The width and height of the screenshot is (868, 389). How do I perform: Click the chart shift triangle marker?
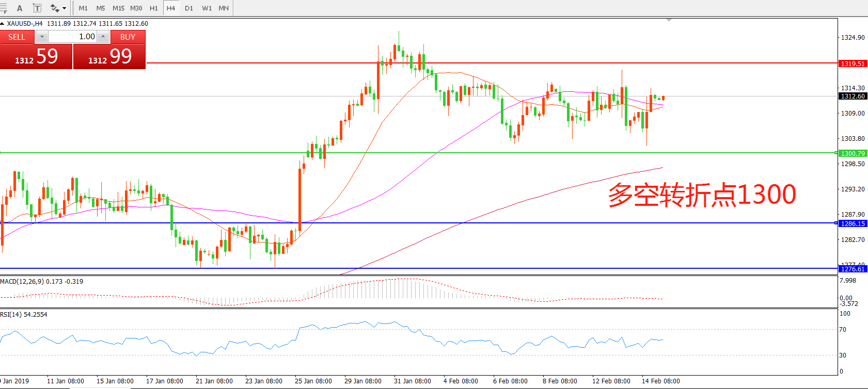coord(669,20)
